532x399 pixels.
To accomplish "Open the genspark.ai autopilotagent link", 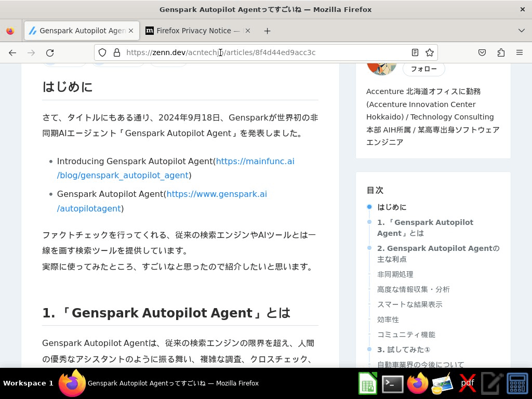I will [162, 201].
